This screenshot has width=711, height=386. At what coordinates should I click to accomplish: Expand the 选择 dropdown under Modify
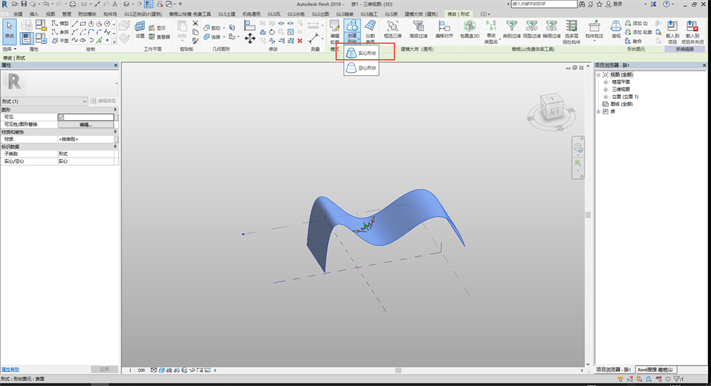(x=10, y=49)
